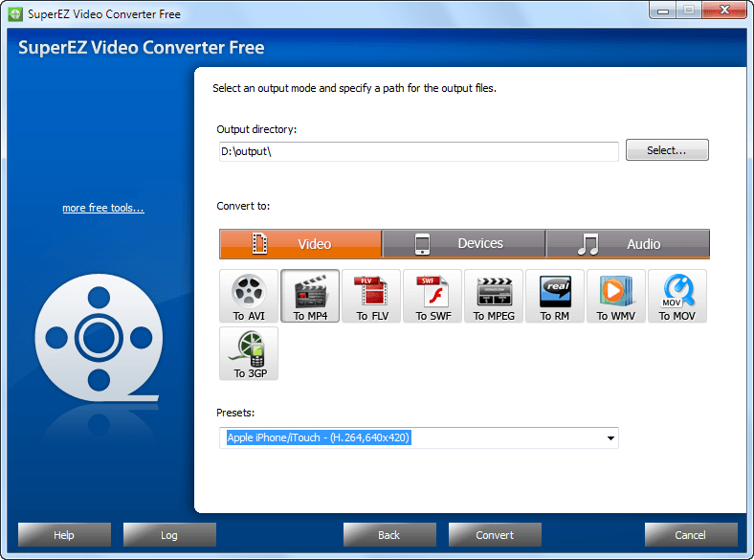Show the Log
Image resolution: width=754 pixels, height=560 pixels.
click(x=169, y=535)
